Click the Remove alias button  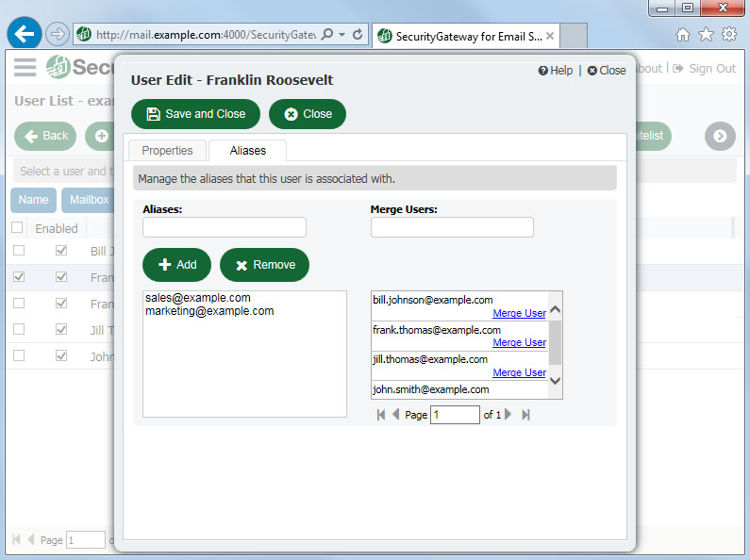point(264,265)
